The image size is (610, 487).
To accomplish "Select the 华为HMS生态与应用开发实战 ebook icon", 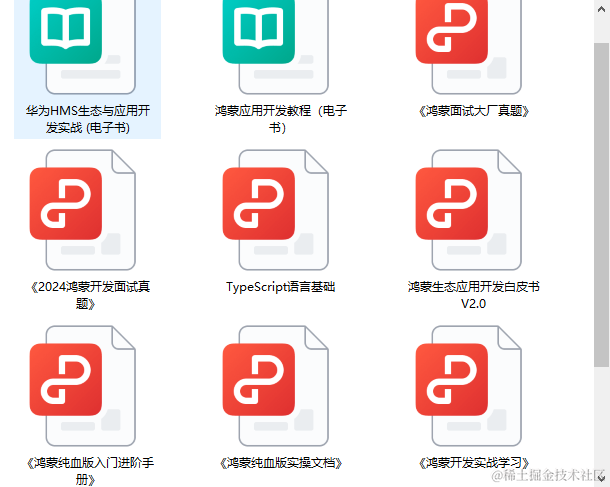I will [82, 46].
